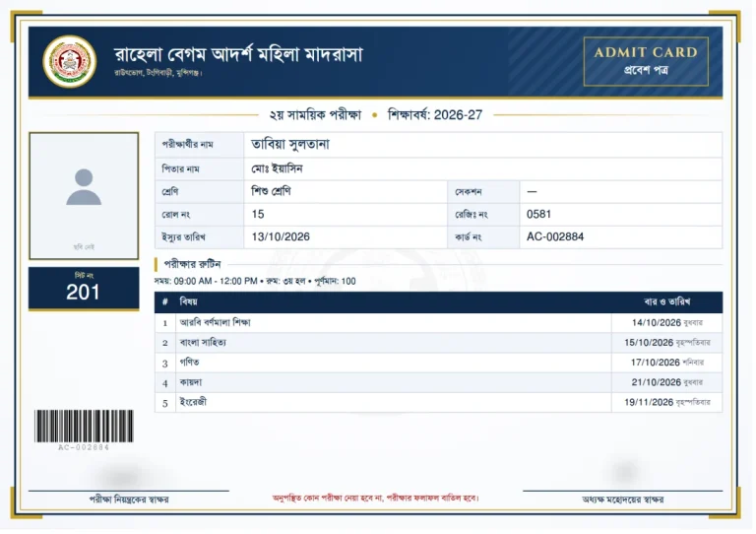The width and height of the screenshot is (756, 534).
Task: Click the subject বাংলা সাহিত্য
Action: point(203,343)
